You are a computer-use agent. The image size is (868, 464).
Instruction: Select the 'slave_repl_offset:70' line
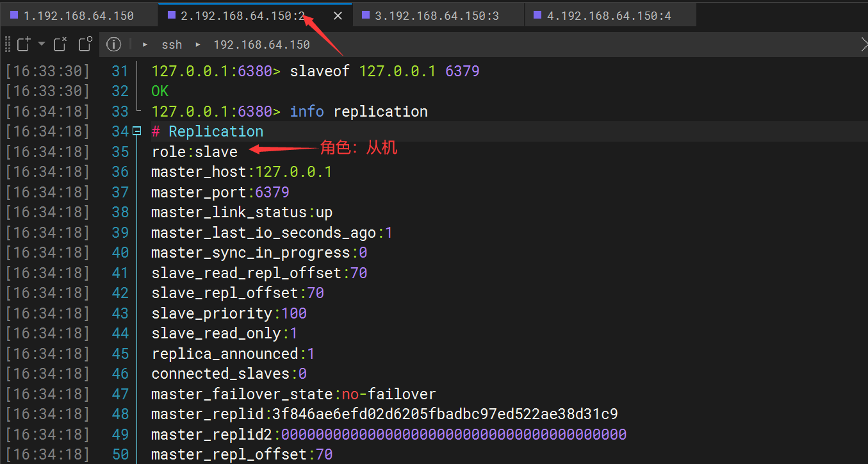click(x=238, y=293)
